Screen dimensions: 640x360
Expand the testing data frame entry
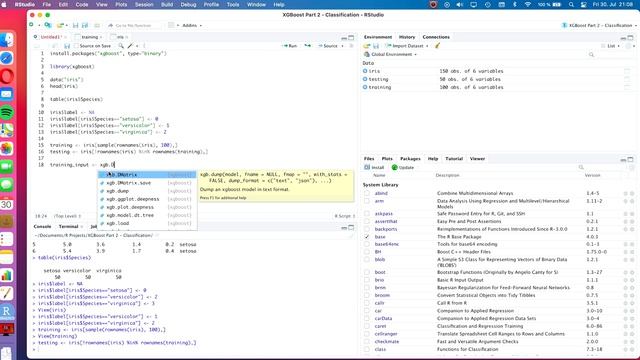365,79
